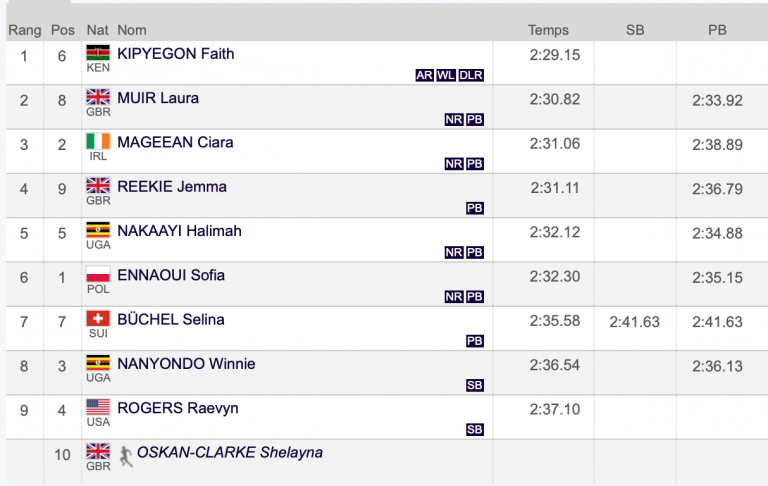The height and width of the screenshot is (486, 768).
Task: Sort by the Temps column header
Action: point(548,30)
